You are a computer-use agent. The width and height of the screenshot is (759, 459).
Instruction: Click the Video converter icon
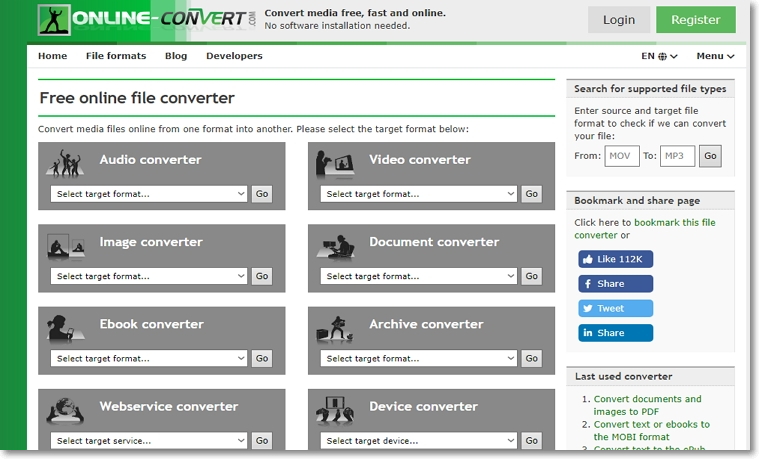click(x=336, y=163)
